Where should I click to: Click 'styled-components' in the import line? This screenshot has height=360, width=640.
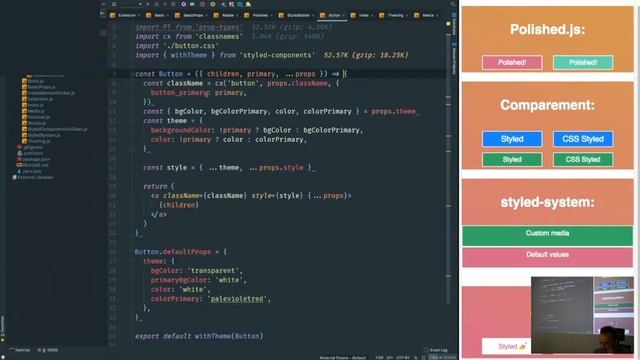(278, 55)
